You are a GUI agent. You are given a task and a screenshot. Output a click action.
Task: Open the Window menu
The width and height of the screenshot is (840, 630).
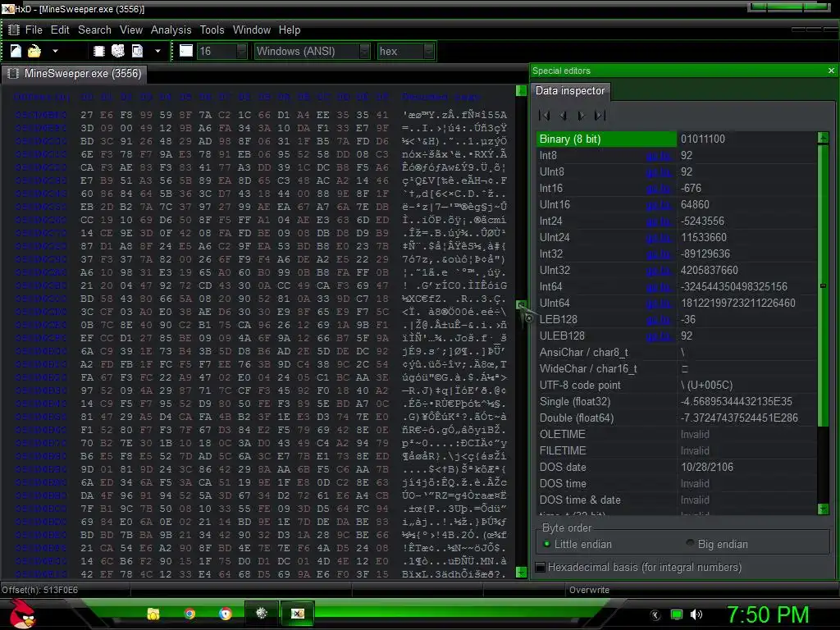click(252, 30)
